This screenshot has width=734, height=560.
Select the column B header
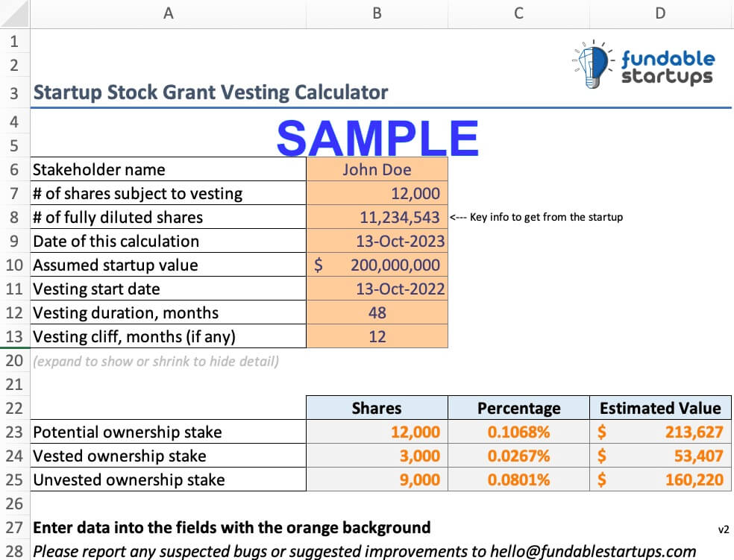pos(377,12)
